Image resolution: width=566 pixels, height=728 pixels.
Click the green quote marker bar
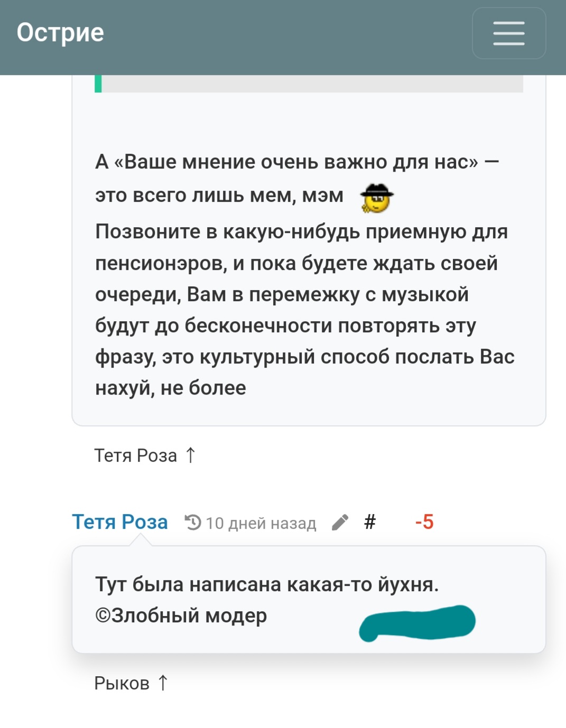[98, 83]
